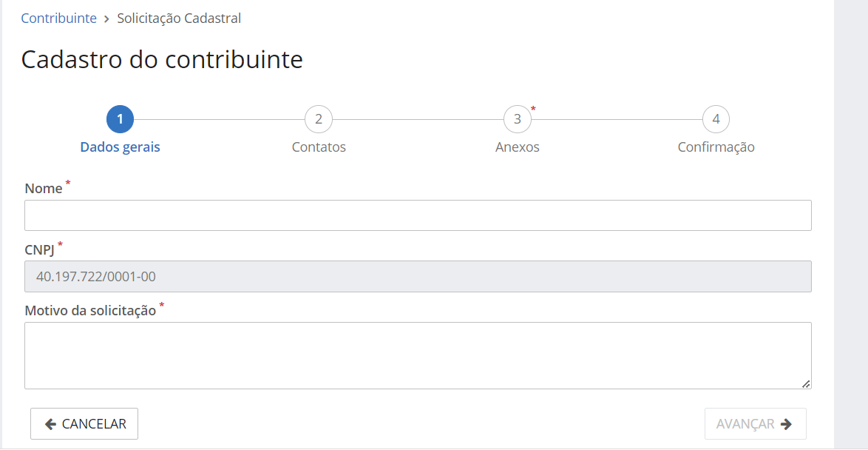Click the Solicitação Cadastral breadcrumb entry
The height and width of the screenshot is (450, 868).
click(x=179, y=18)
